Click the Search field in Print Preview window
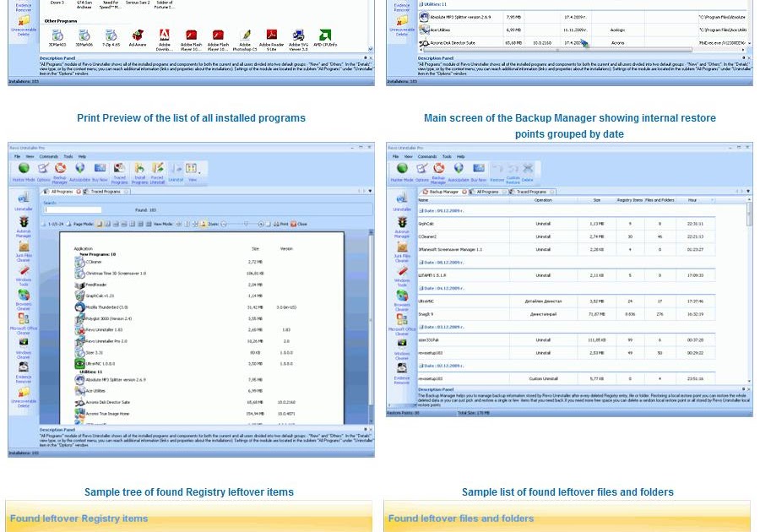This screenshot has width=760, height=532. point(73,209)
